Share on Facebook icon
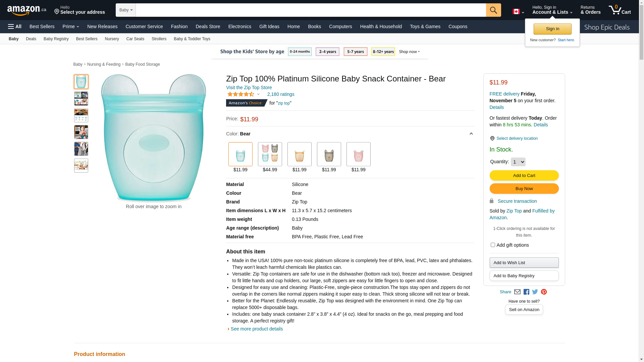The image size is (644, 362). coord(526,292)
